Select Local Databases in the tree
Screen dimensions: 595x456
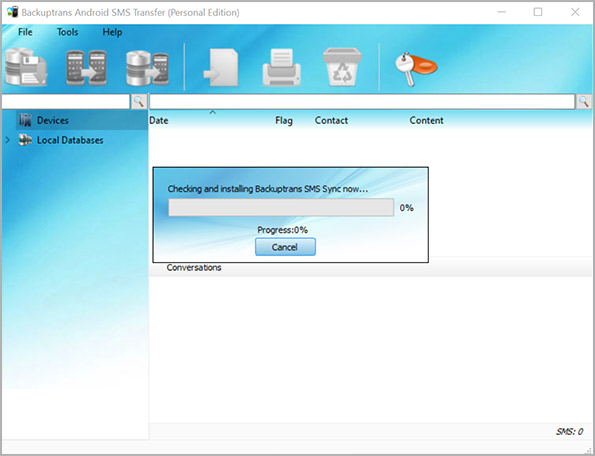click(70, 140)
